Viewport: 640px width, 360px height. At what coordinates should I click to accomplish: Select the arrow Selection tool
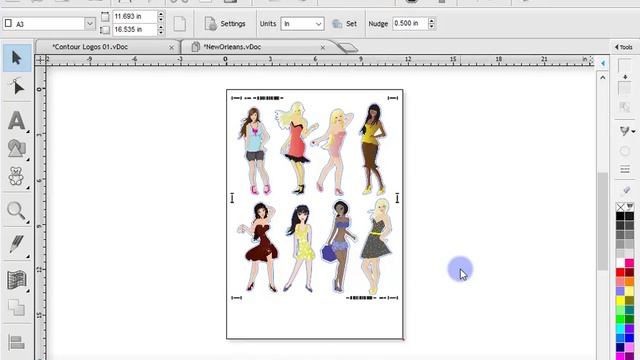pos(17,58)
